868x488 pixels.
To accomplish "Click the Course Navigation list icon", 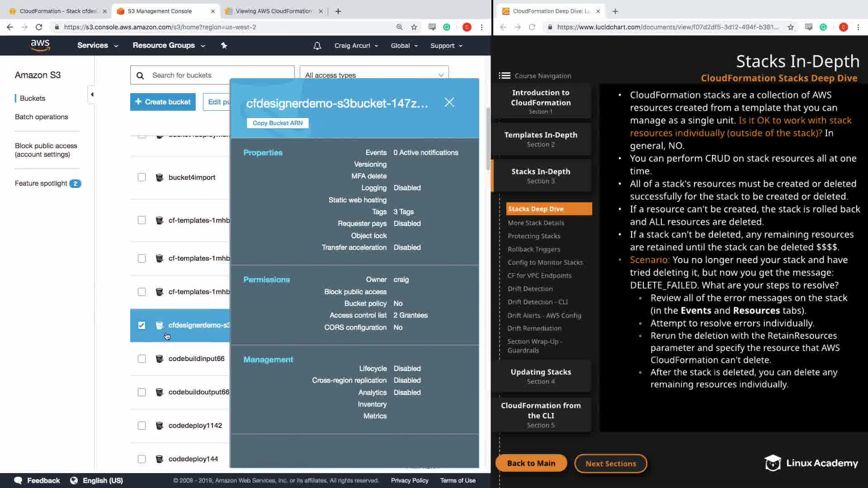I will click(x=505, y=75).
